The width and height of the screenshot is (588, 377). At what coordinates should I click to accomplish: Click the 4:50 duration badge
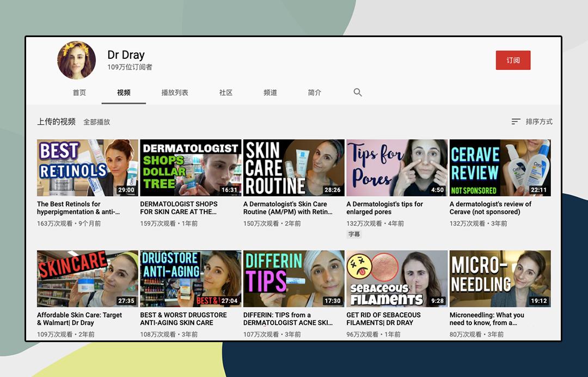pos(437,190)
